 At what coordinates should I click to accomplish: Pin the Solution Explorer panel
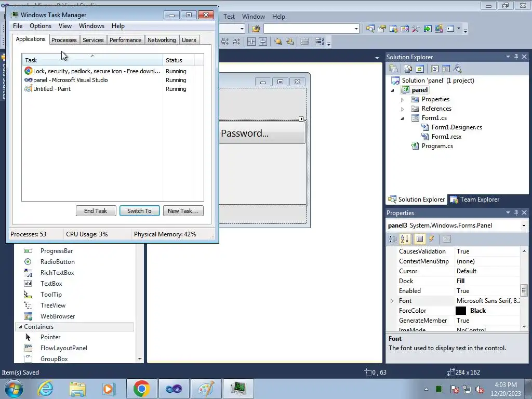(x=516, y=57)
